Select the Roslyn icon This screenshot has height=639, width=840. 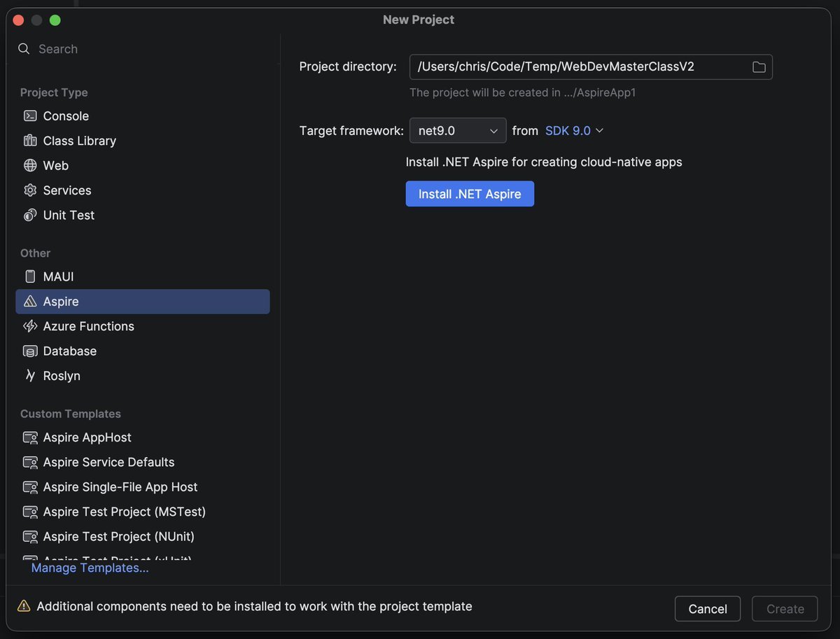tap(30, 376)
